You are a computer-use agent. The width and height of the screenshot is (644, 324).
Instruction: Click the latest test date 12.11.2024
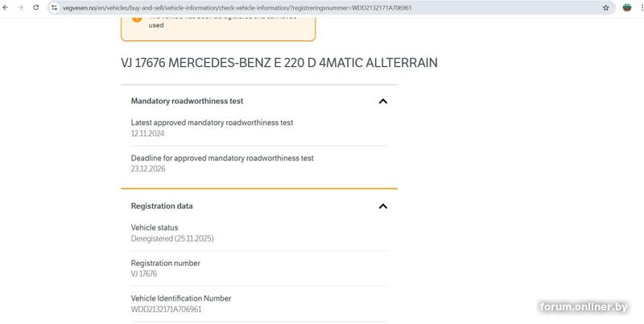click(147, 134)
